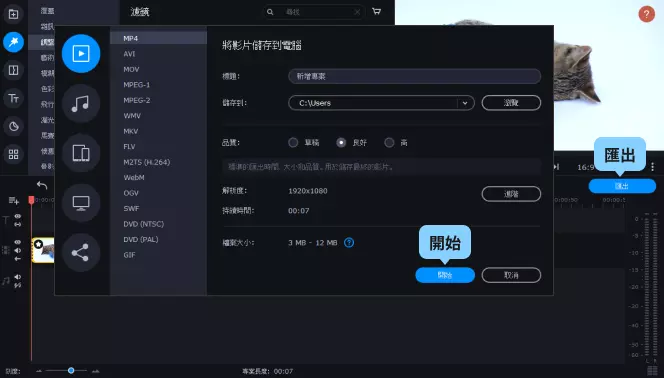The height and width of the screenshot is (378, 664).
Task: Clear the filter search with X
Action: tap(357, 12)
